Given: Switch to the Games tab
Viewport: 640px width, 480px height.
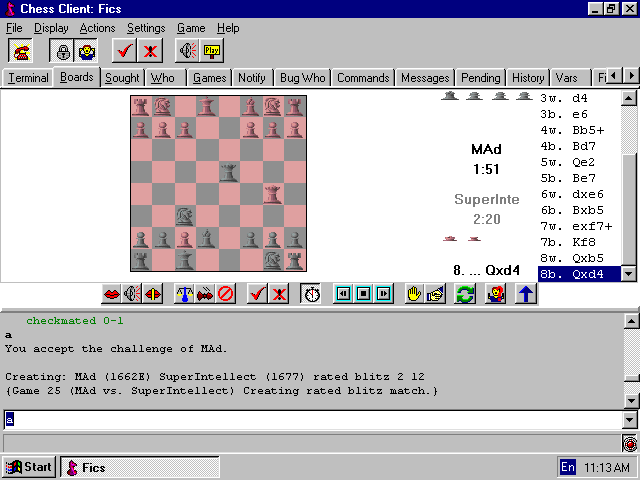Looking at the screenshot, I should pyautogui.click(x=209, y=78).
